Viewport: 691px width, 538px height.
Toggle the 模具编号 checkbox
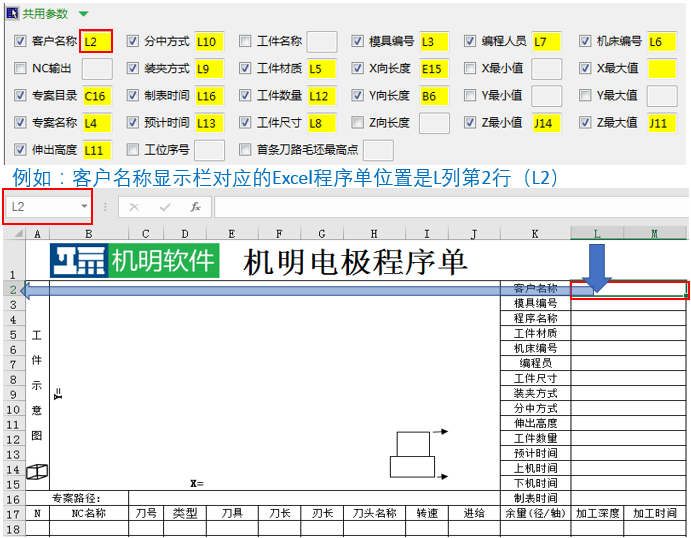click(357, 41)
